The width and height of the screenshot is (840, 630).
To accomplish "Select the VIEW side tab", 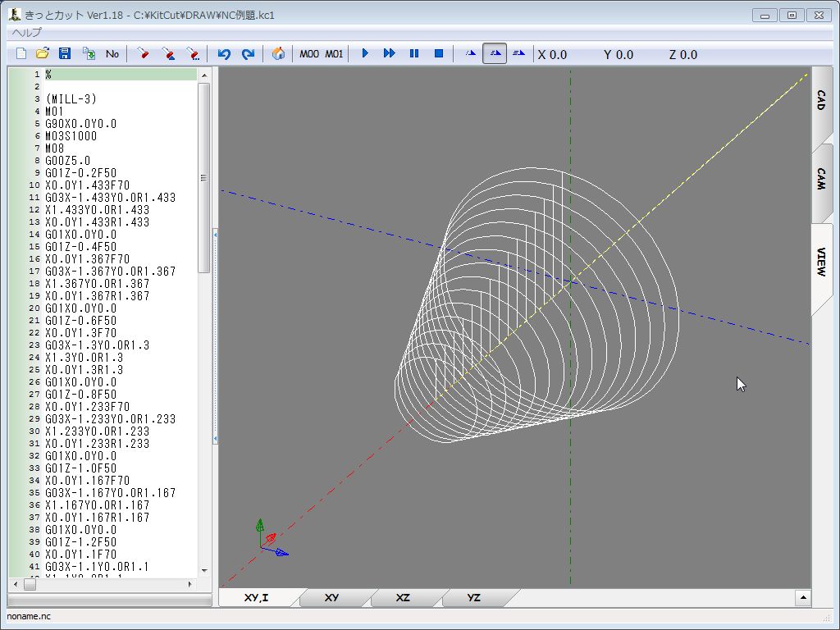I will [x=821, y=262].
